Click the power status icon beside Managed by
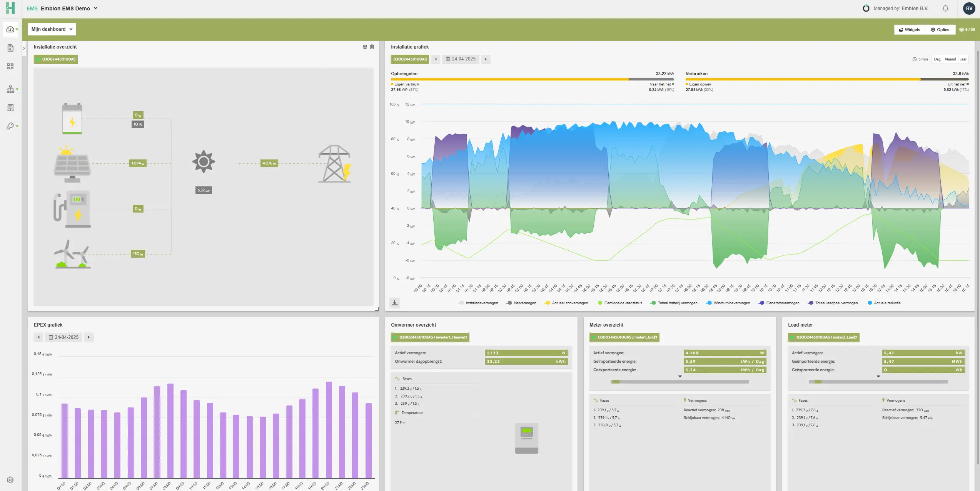Screen dimensions: 980x491 [x=866, y=8]
